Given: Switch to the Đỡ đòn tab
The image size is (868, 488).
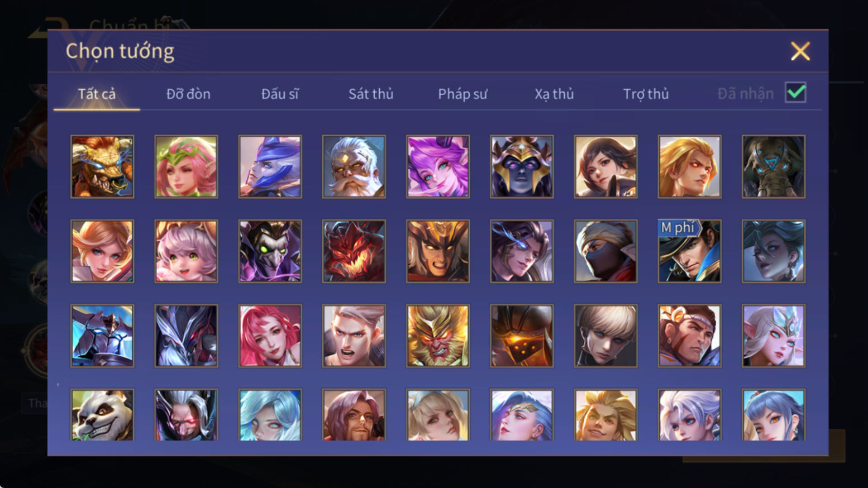Looking at the screenshot, I should (x=188, y=94).
